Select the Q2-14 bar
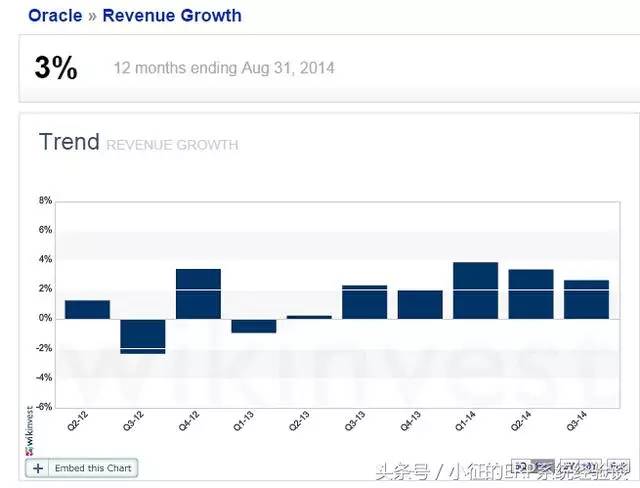 pyautogui.click(x=530, y=294)
